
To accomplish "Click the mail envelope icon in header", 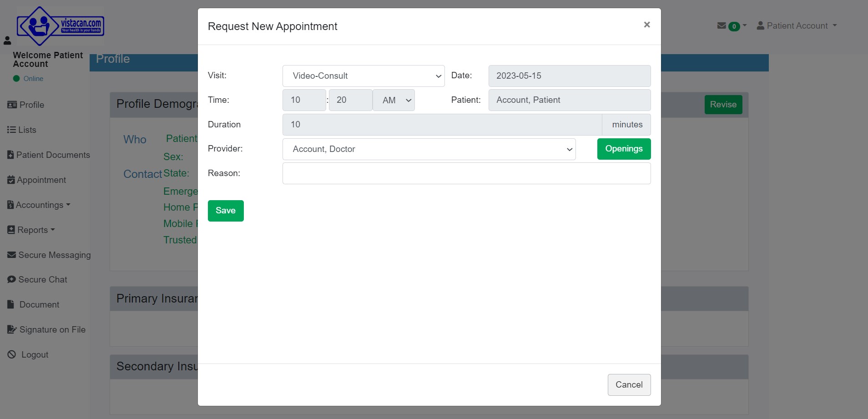I will [722, 26].
